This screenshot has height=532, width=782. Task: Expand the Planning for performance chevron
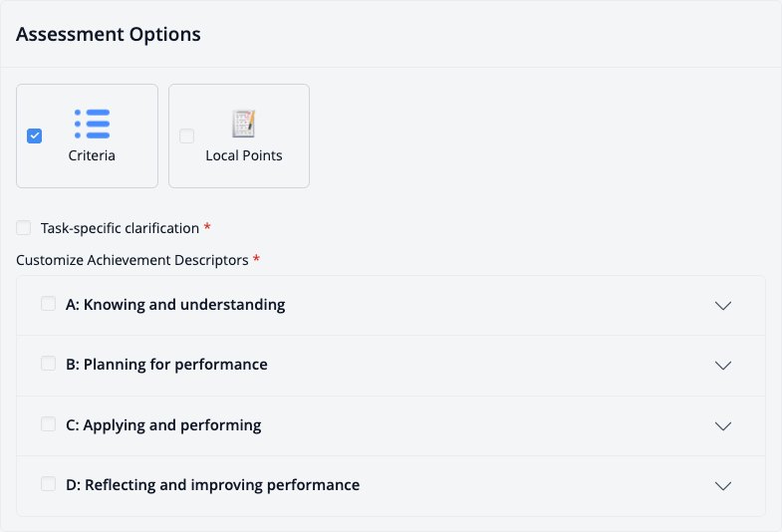tap(722, 365)
